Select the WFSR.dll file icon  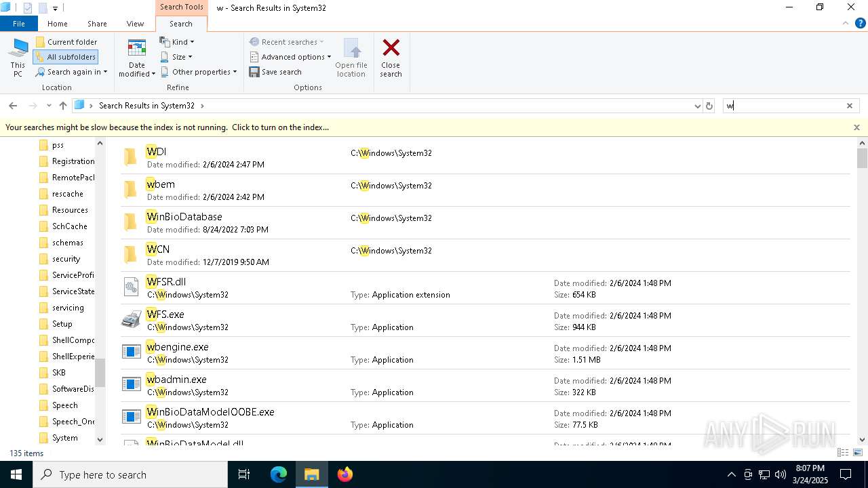[x=131, y=287]
